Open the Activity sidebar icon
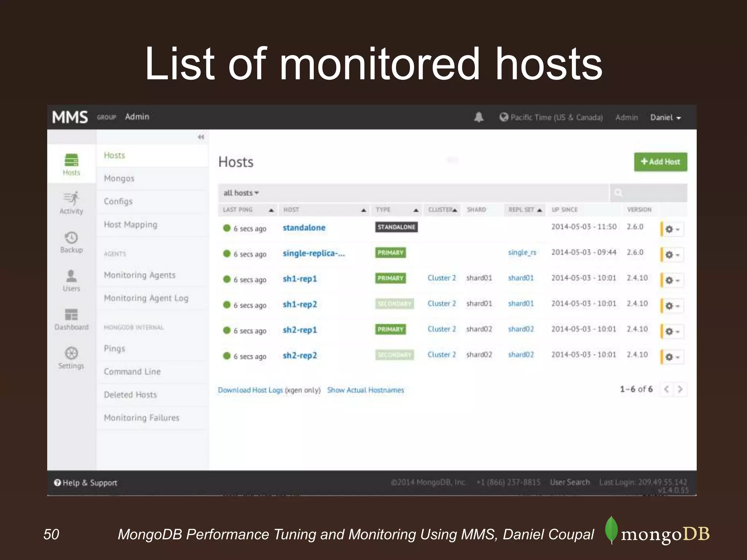Viewport: 747px width, 560px height. click(x=71, y=203)
